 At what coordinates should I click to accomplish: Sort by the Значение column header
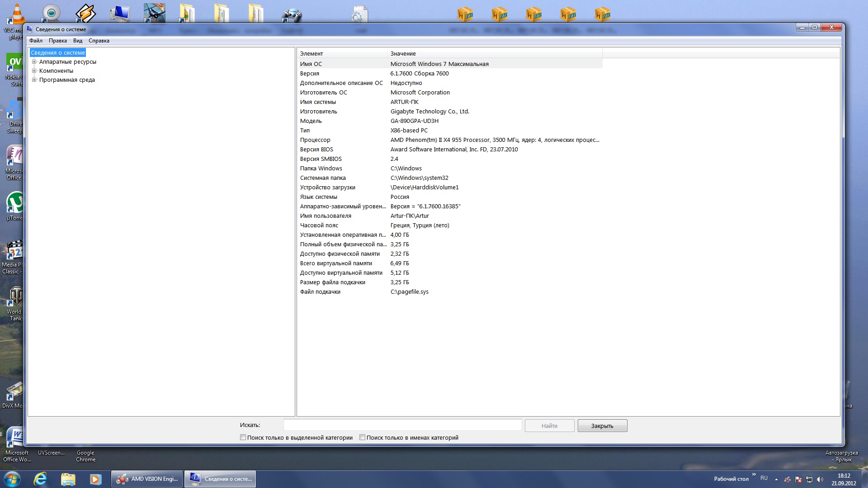pos(495,53)
